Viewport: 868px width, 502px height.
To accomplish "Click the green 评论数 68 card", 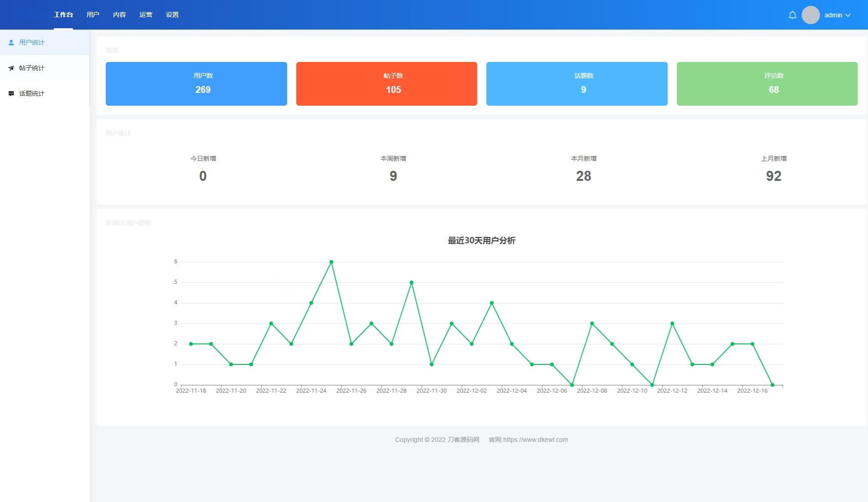I will [767, 83].
